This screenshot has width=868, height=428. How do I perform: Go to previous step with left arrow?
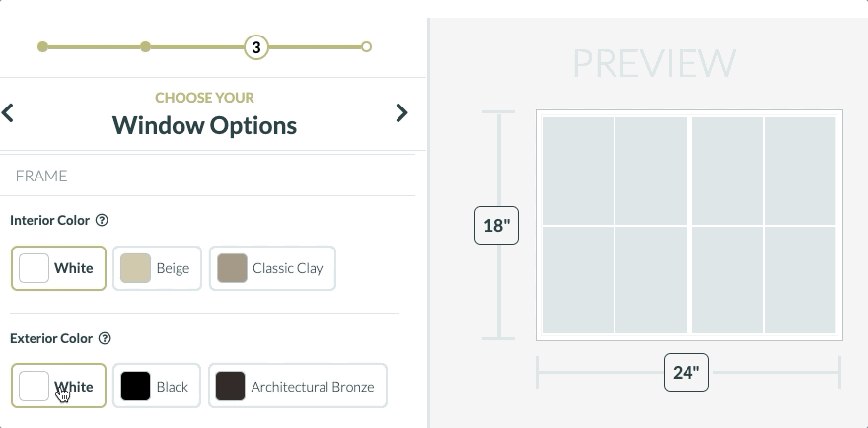point(8,112)
